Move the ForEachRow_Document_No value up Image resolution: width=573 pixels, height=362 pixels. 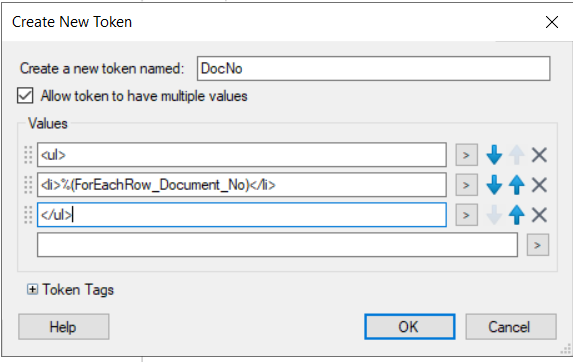(517, 185)
